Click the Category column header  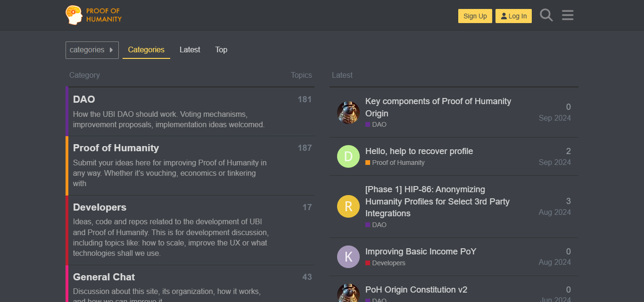tap(84, 75)
